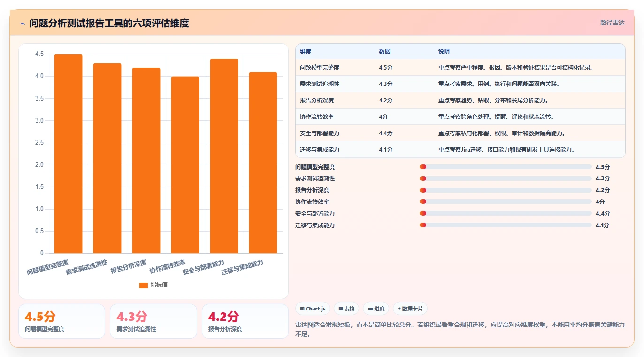Click the 路径雷达 label in header
Viewport: 644px width, 357px height.
click(x=612, y=23)
